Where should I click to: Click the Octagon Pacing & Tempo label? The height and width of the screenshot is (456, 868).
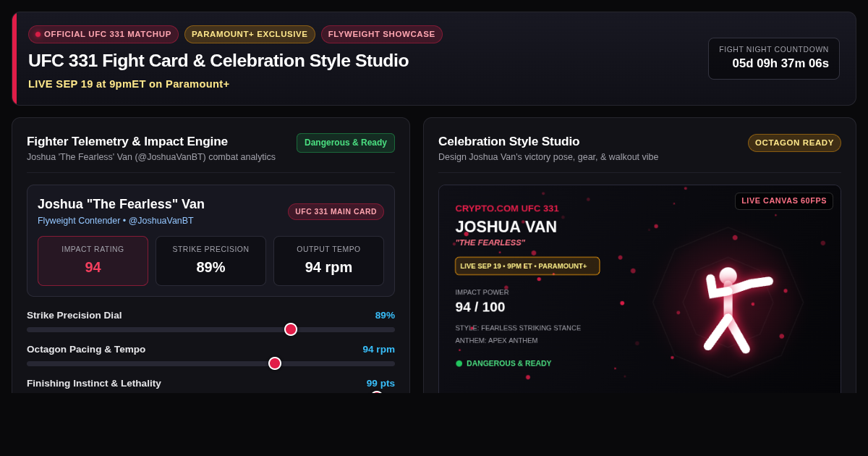[x=86, y=350]
